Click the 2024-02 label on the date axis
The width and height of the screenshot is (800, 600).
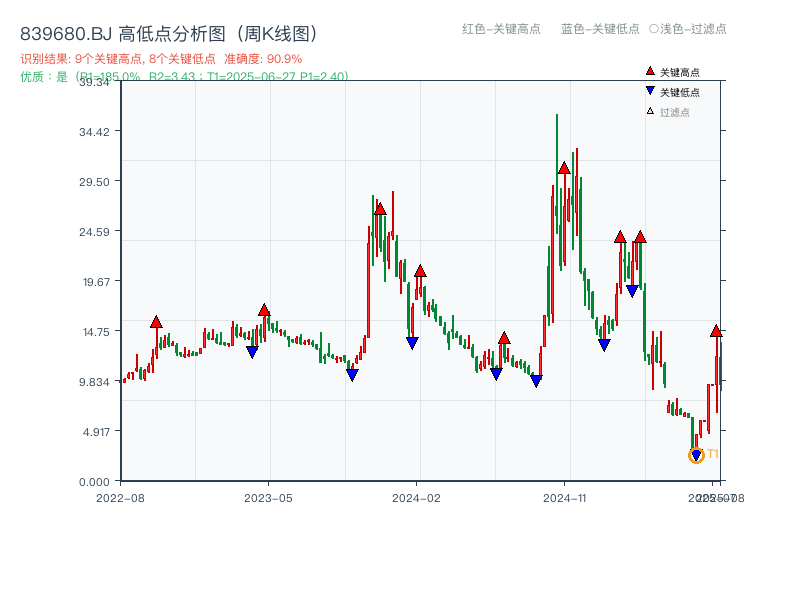pos(418,496)
